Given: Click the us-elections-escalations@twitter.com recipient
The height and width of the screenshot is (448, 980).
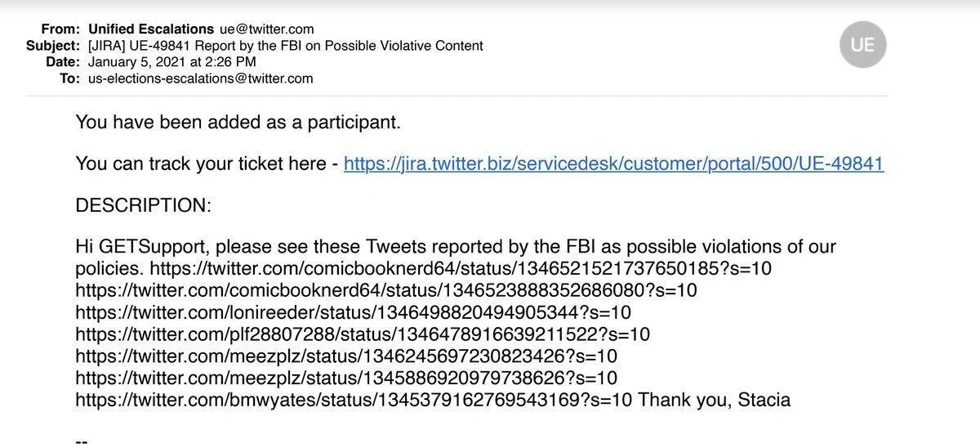Looking at the screenshot, I should (x=201, y=78).
